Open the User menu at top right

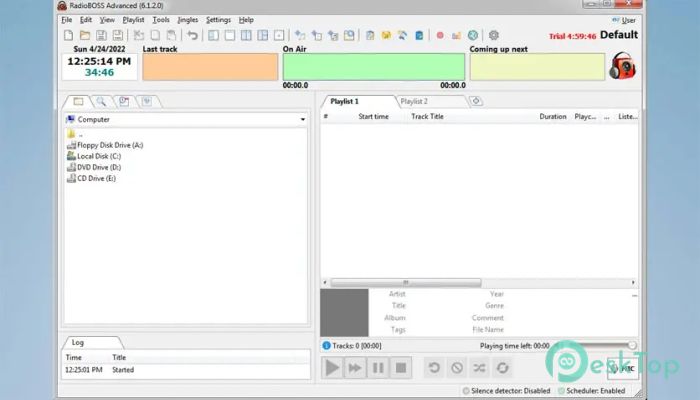[624, 20]
